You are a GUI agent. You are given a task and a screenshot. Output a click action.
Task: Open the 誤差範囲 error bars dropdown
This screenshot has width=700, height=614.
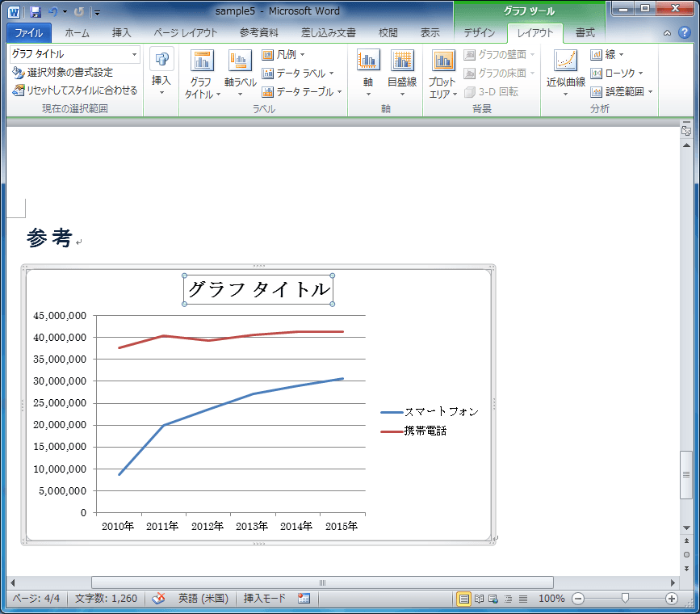click(x=622, y=92)
